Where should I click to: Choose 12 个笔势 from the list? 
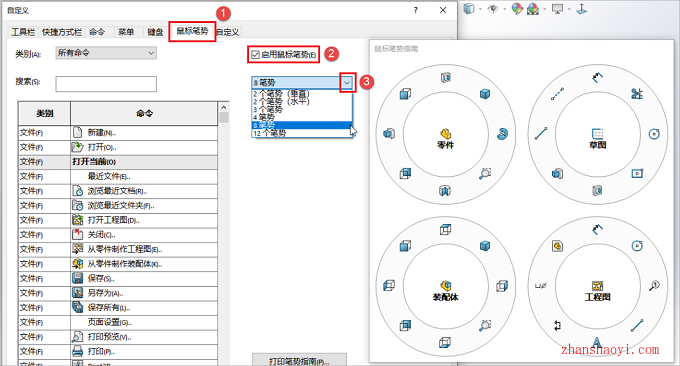coord(269,133)
